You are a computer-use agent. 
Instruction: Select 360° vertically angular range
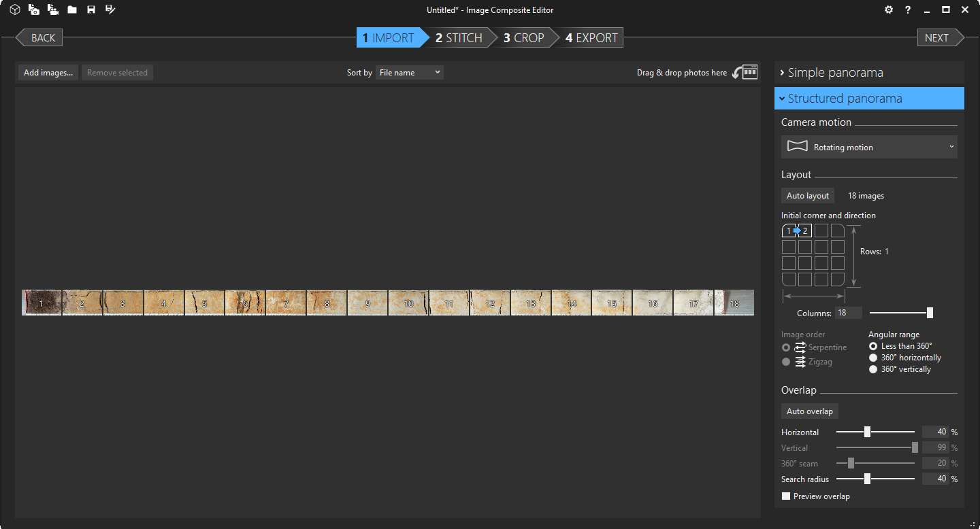873,369
